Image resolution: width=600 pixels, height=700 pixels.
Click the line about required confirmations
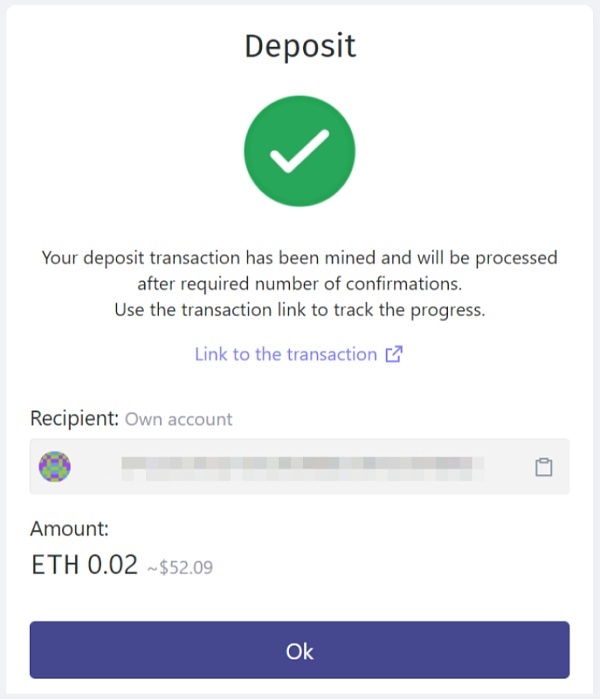[300, 284]
